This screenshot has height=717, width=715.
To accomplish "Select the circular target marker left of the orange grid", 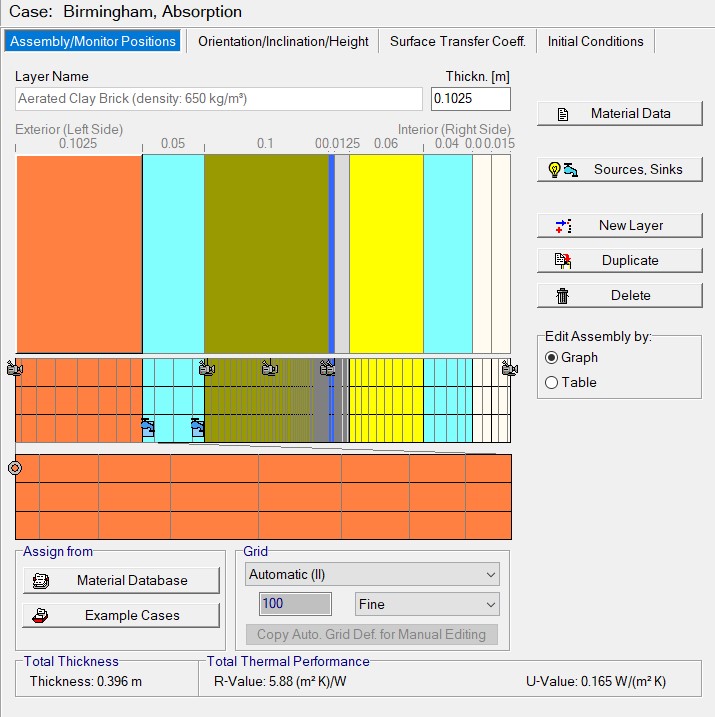I will (15, 467).
